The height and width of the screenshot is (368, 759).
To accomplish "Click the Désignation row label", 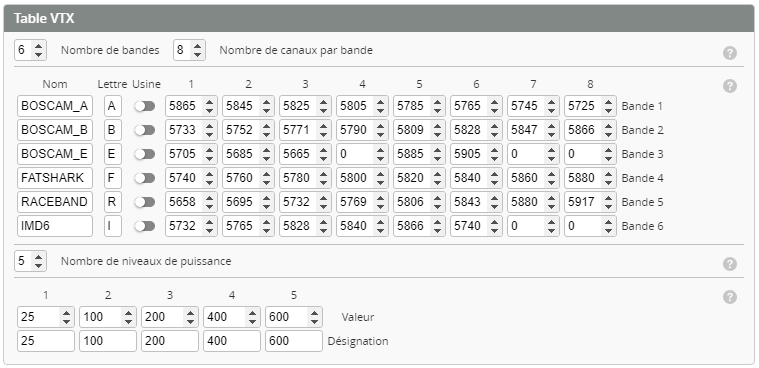I will [358, 341].
